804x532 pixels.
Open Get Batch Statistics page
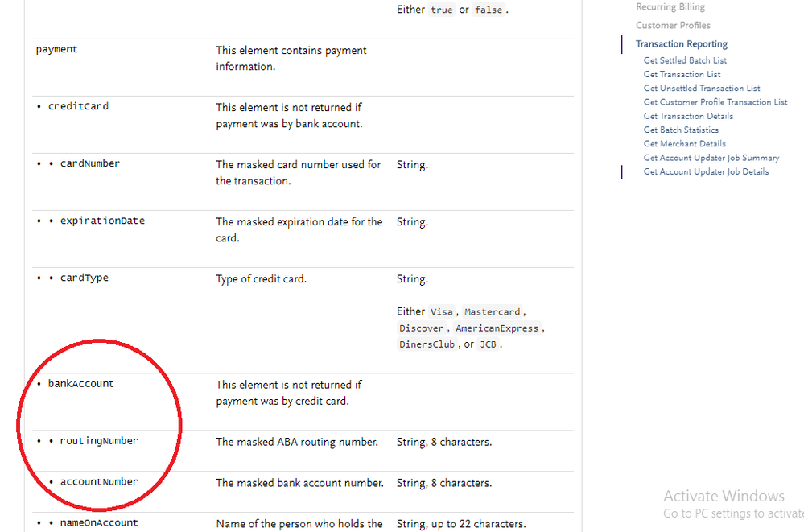[x=681, y=130]
